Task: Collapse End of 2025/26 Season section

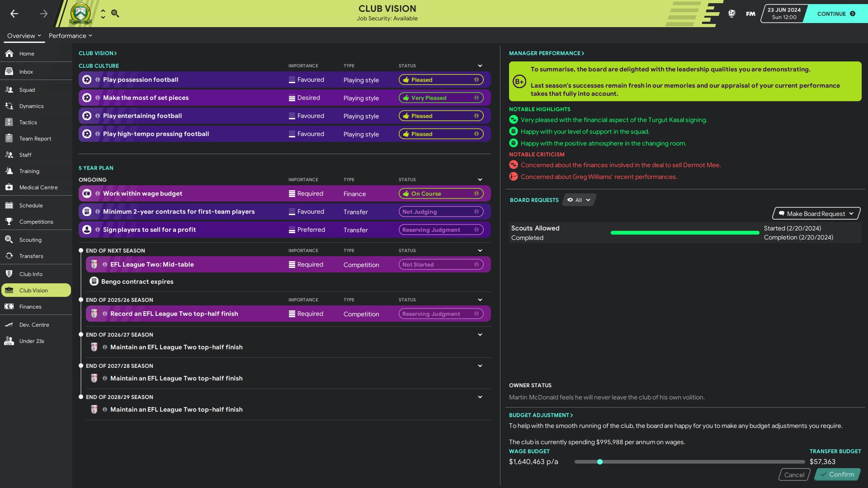Action: point(480,300)
